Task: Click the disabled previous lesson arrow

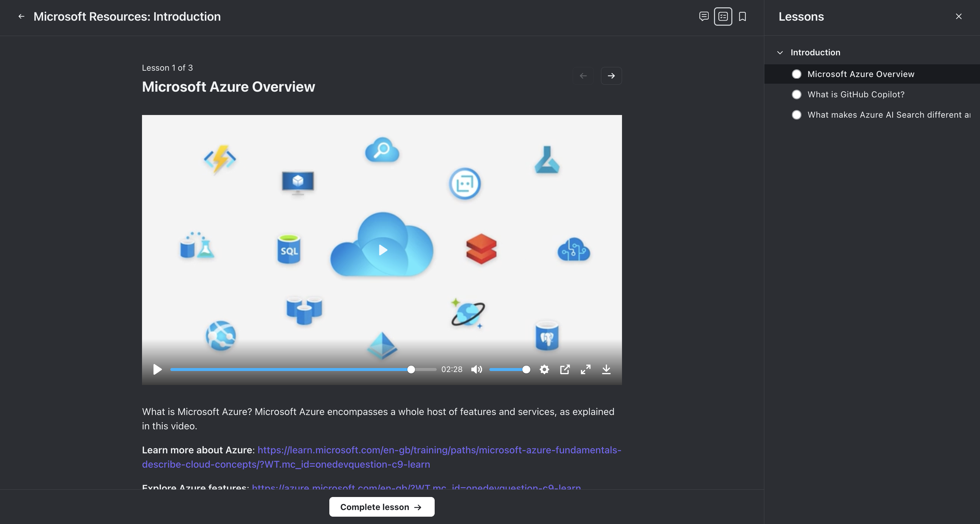Action: coord(583,76)
